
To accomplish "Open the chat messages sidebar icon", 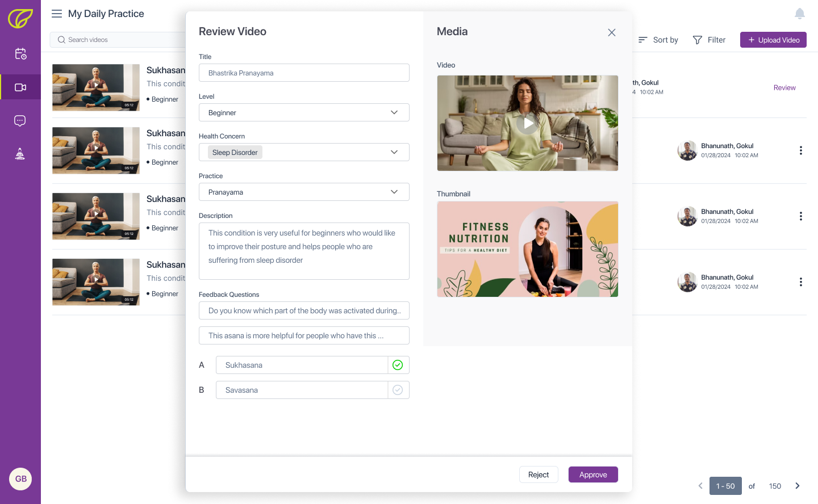I will tap(20, 121).
